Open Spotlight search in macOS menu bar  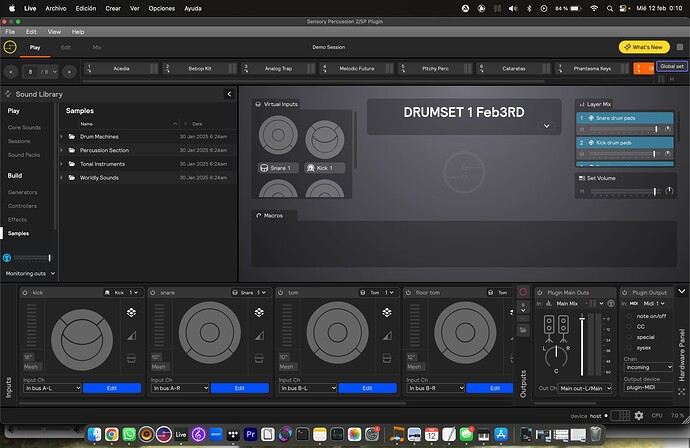click(609, 8)
